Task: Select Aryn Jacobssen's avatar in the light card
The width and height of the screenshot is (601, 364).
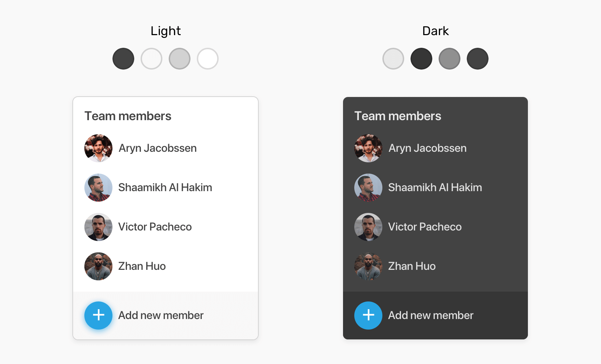Action: 98,148
